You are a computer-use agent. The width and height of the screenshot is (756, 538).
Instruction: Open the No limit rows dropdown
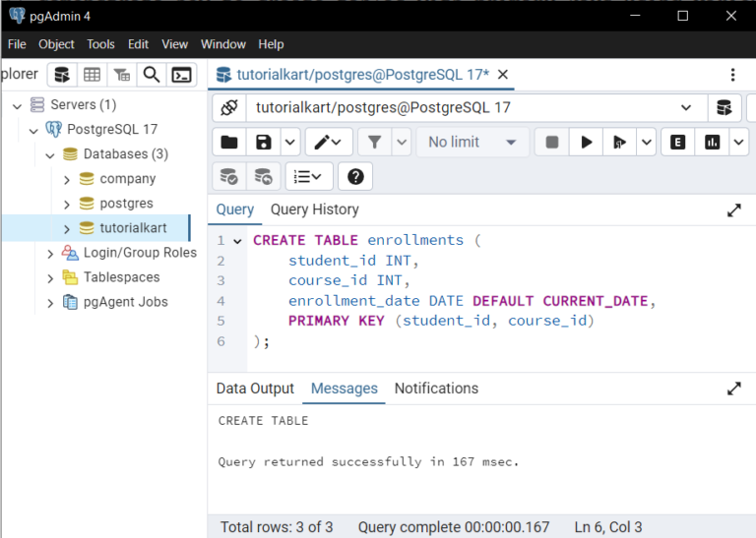tap(472, 142)
